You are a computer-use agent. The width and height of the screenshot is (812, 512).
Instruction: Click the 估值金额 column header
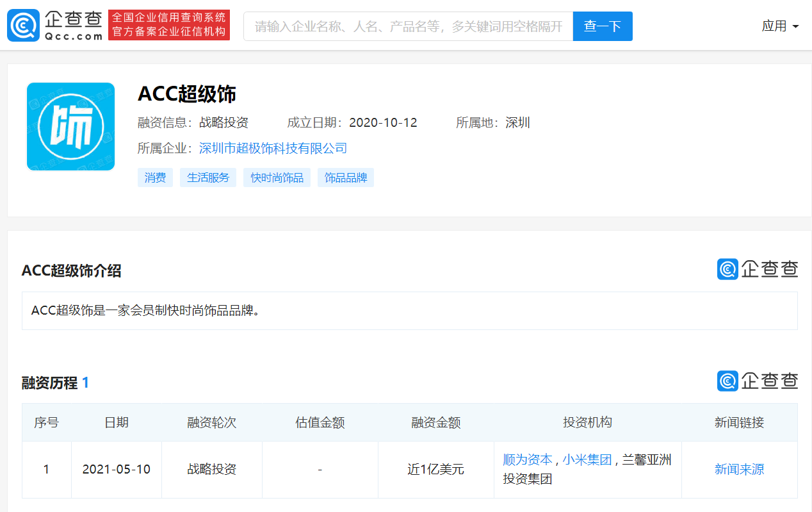coord(320,422)
